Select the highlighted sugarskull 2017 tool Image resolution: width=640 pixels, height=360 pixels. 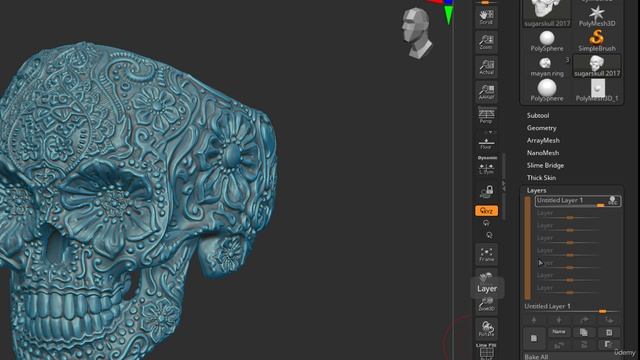(597, 66)
